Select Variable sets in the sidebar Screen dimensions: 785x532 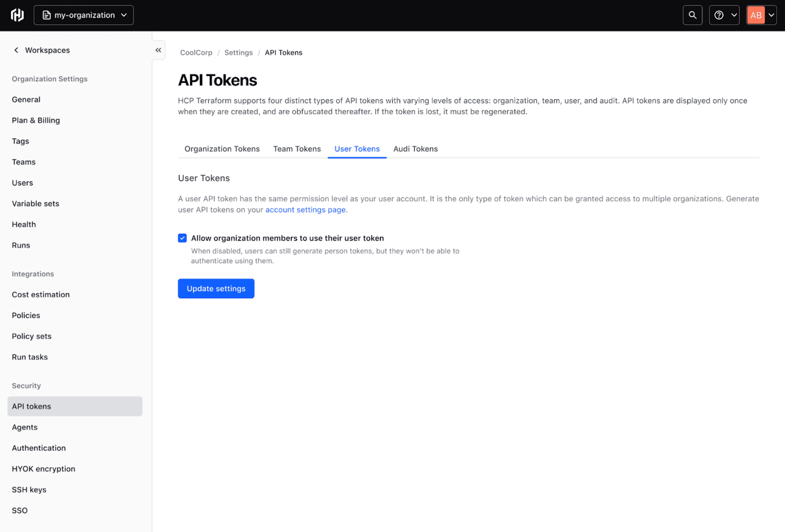pos(35,204)
